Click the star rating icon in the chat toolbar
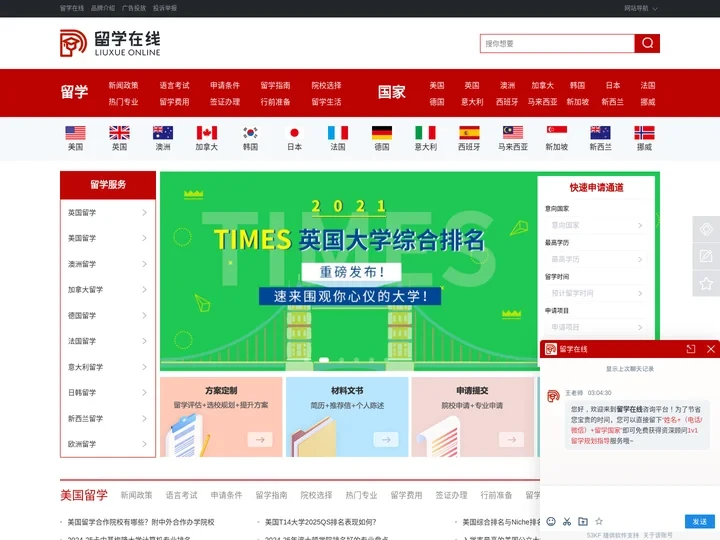Viewport: 720px width, 540px height. coord(599,521)
